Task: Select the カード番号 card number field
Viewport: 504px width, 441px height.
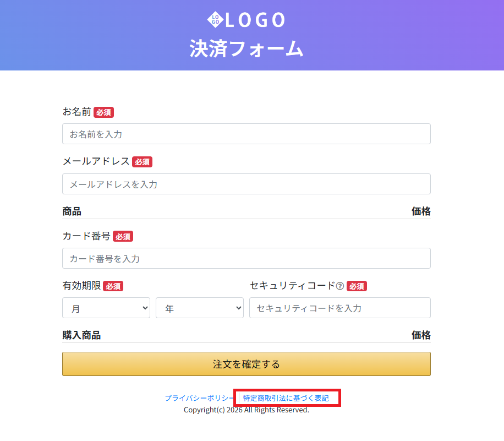Action: pos(246,258)
